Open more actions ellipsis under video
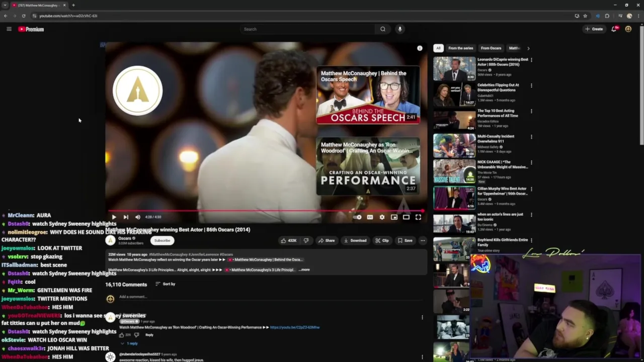The height and width of the screenshot is (362, 644). click(423, 241)
